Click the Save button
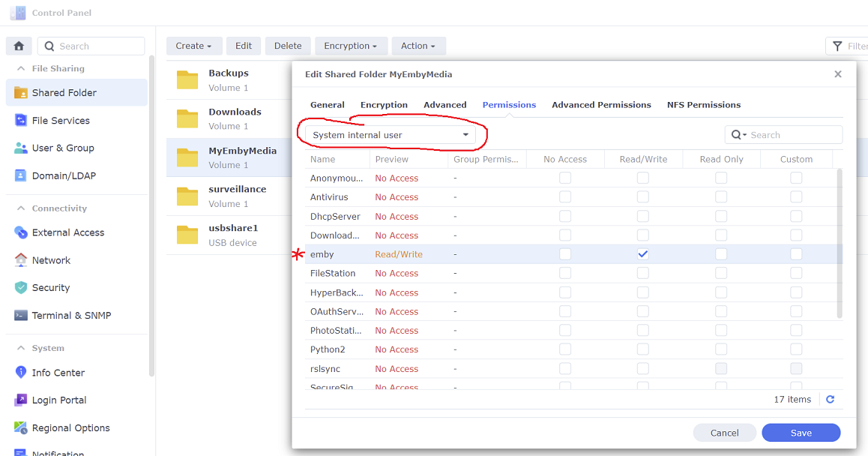 pyautogui.click(x=801, y=433)
